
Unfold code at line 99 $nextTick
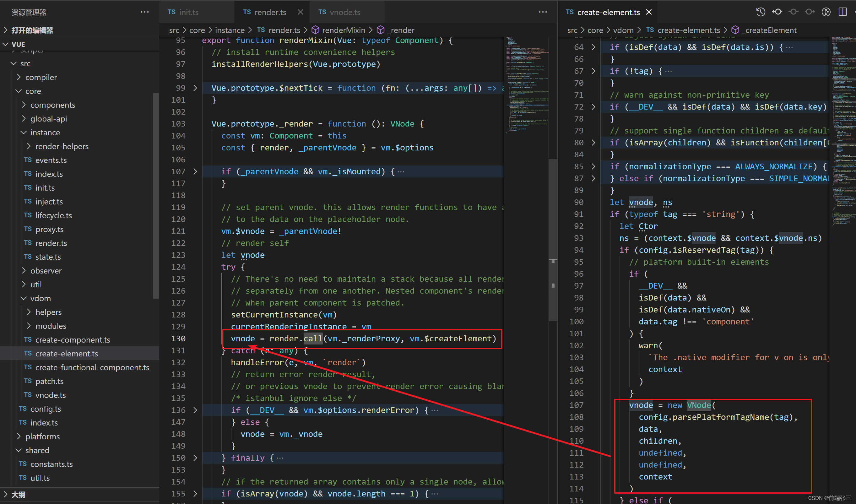coord(195,88)
